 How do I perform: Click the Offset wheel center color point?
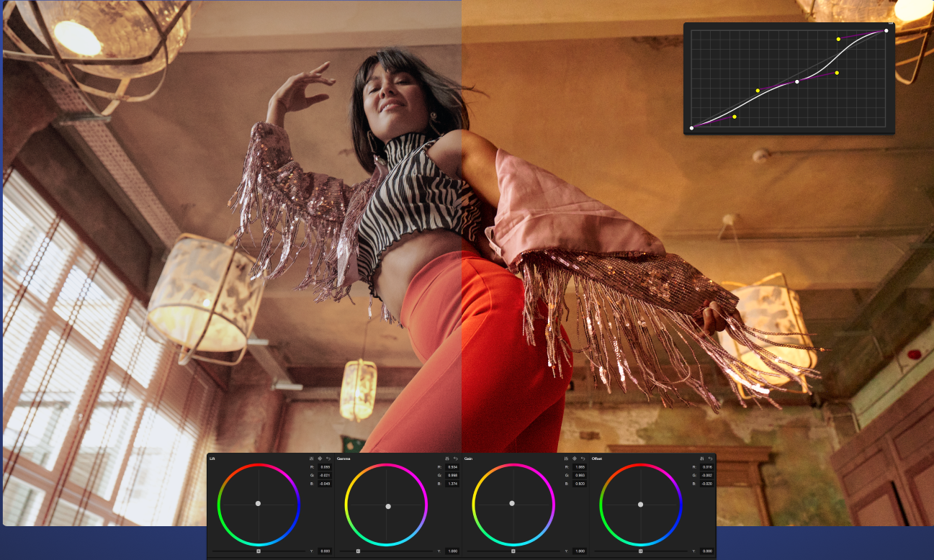[x=640, y=505]
